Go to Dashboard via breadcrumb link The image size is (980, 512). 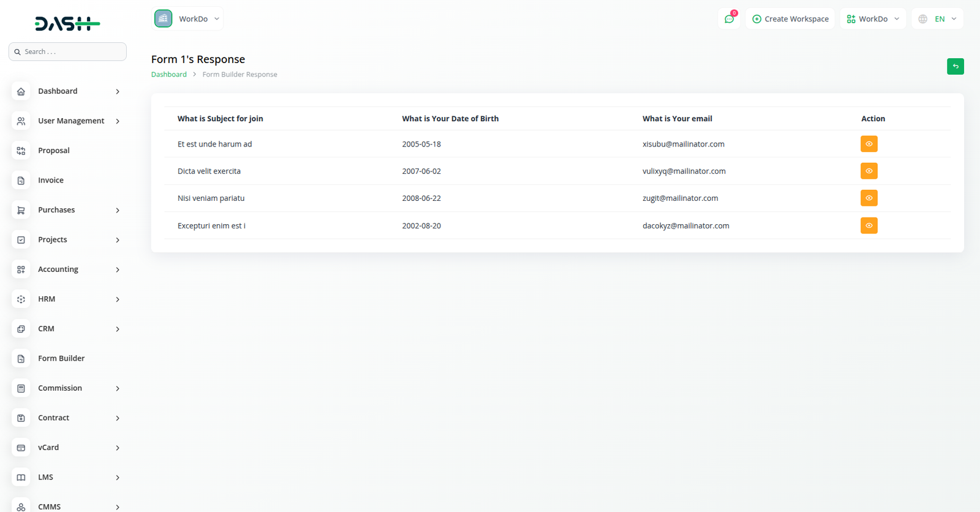point(169,75)
